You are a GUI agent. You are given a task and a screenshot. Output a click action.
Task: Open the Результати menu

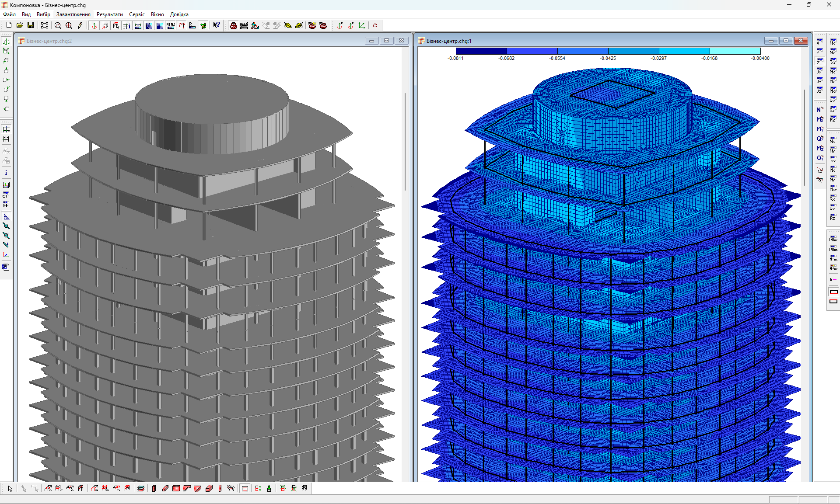tap(109, 14)
